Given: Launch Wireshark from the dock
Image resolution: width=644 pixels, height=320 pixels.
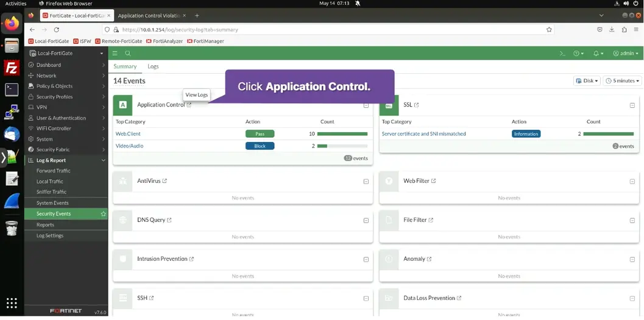Looking at the screenshot, I should coord(12,201).
